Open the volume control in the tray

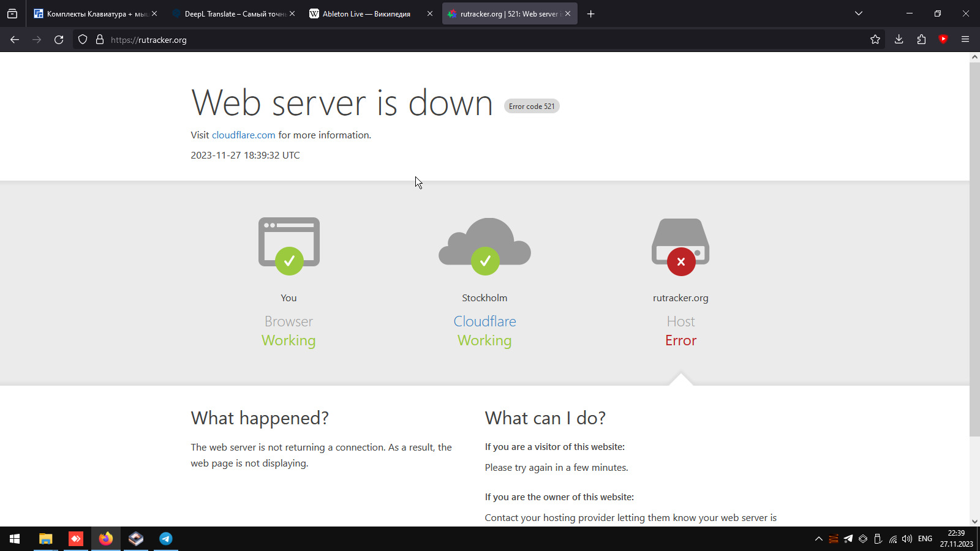click(x=907, y=539)
